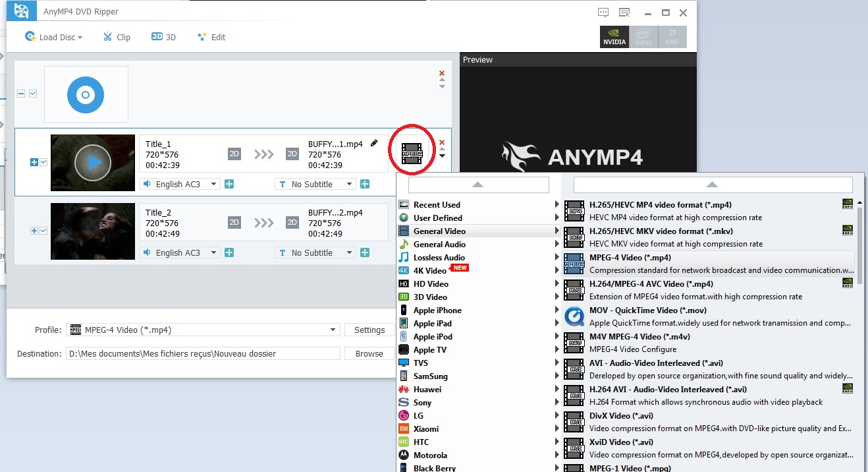Remove the Title_1 row with its red X
Screen dimensions: 868x472
pyautogui.click(x=442, y=142)
